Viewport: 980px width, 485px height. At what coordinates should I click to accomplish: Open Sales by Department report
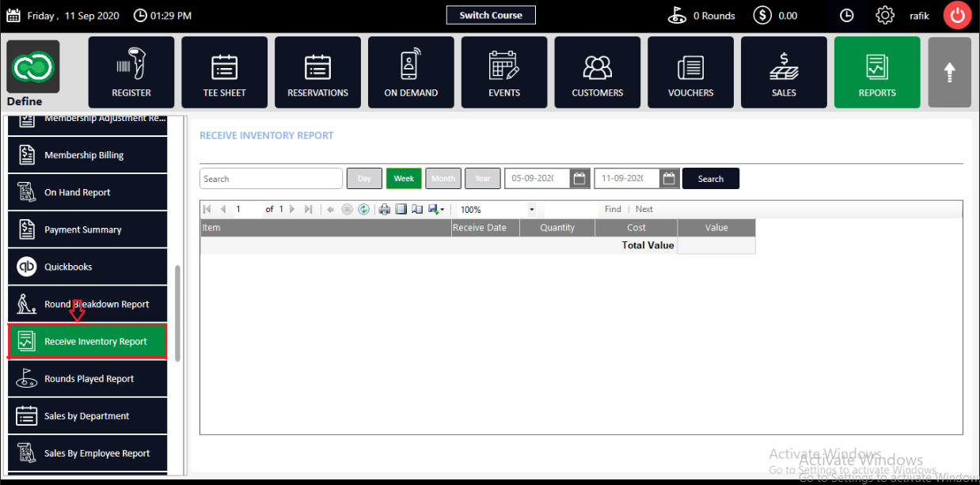pyautogui.click(x=88, y=415)
